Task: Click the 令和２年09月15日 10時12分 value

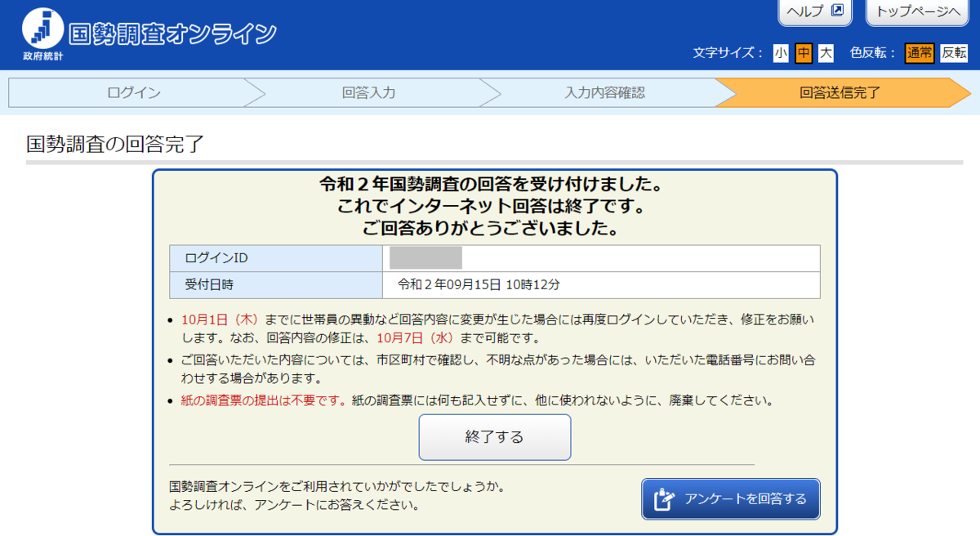Action: 479,285
